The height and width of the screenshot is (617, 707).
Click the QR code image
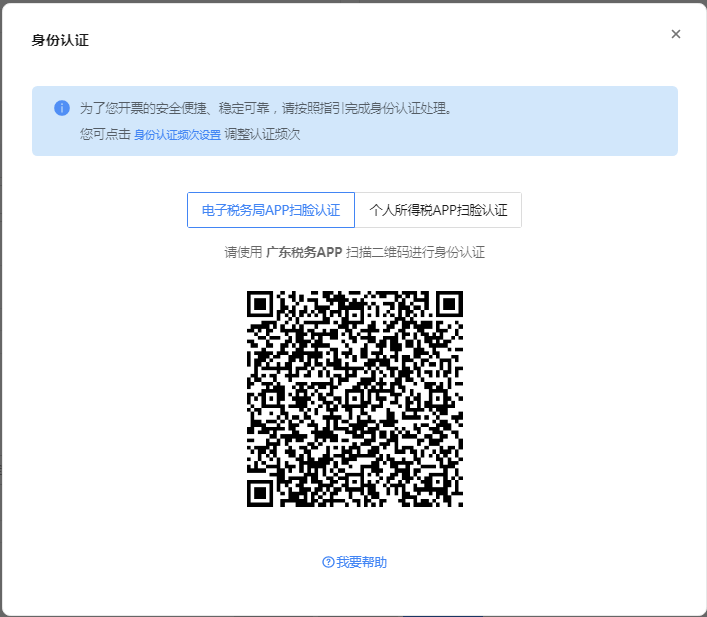click(x=355, y=399)
